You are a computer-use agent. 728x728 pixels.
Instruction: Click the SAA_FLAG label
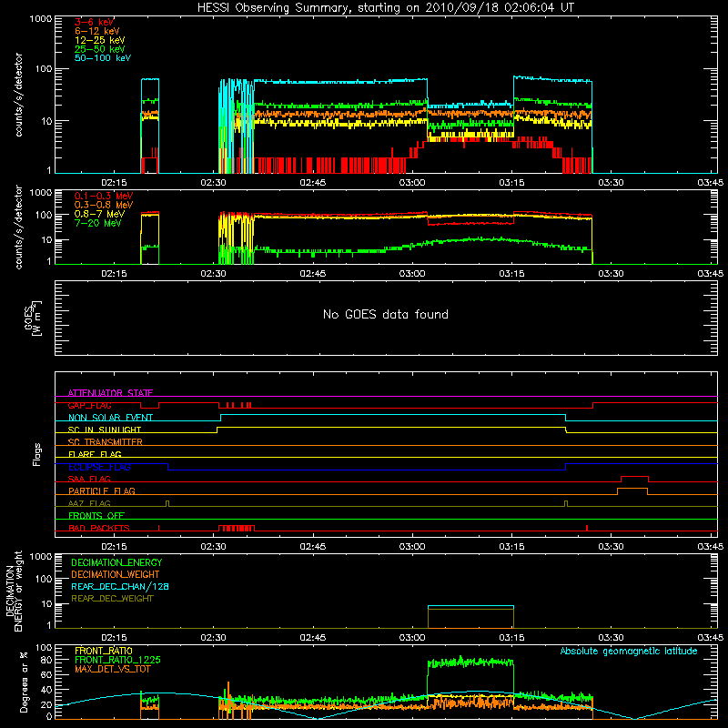[x=89, y=479]
